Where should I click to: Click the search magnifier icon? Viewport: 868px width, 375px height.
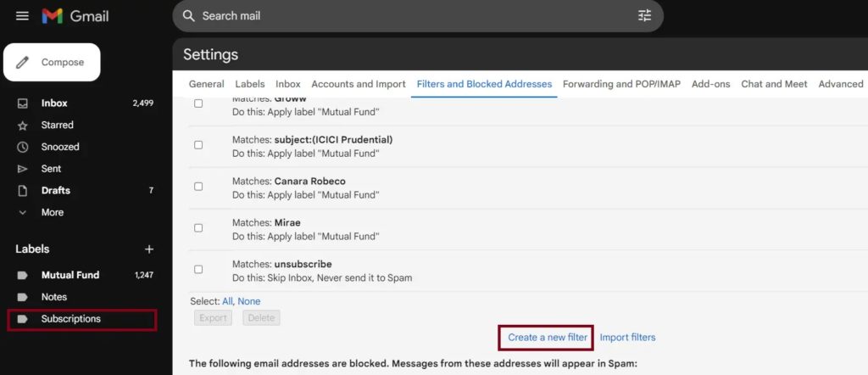click(x=189, y=16)
